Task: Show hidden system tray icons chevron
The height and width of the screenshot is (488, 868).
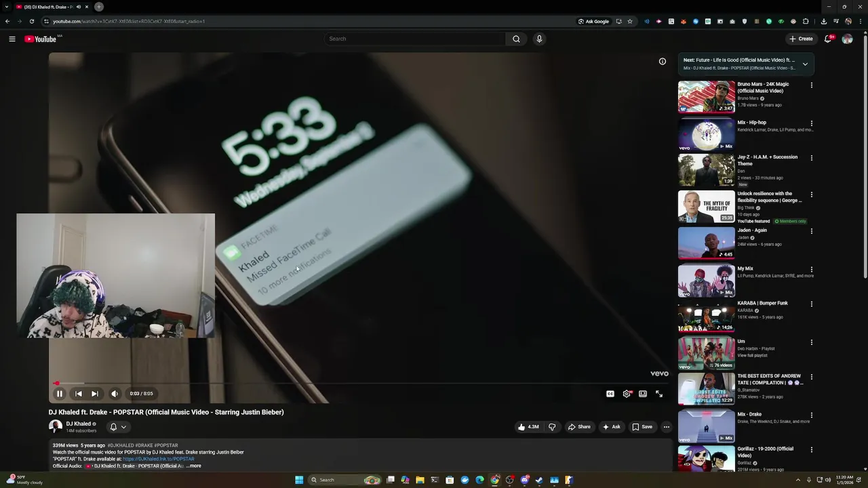Action: (798, 480)
